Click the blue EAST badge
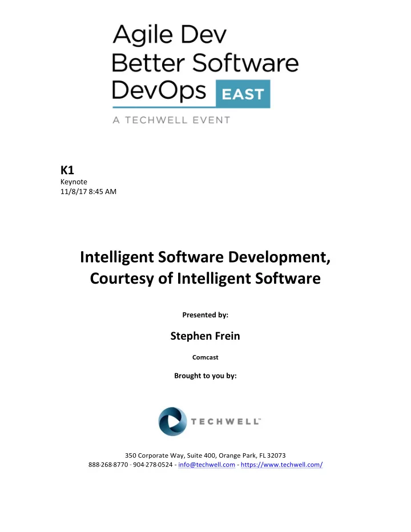 click(x=243, y=94)
